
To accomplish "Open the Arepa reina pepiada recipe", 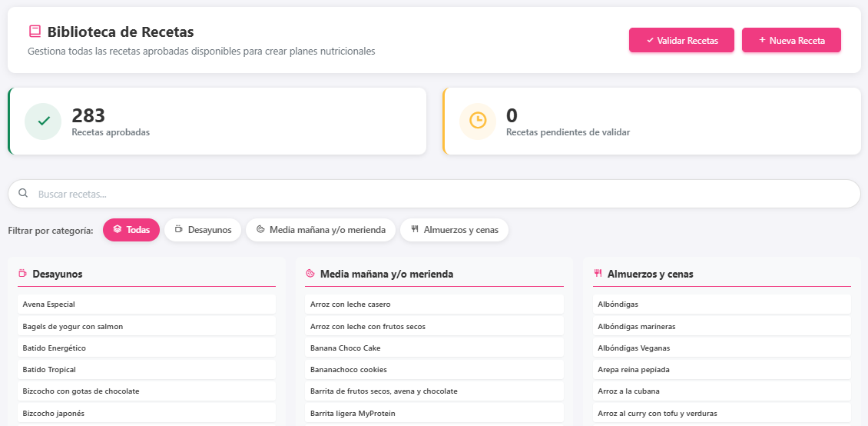I will [x=722, y=370].
